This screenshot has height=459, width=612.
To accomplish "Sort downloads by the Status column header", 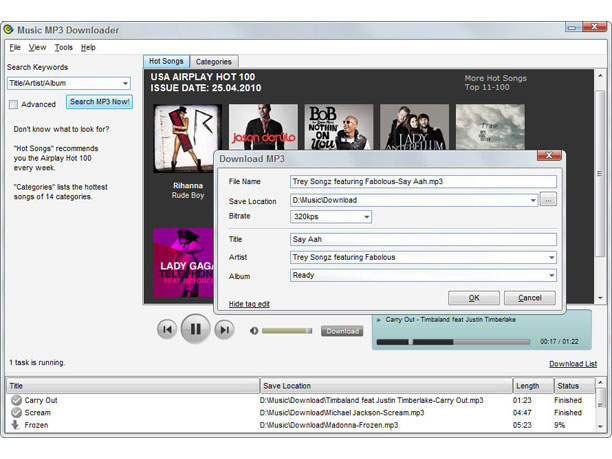I will pyautogui.click(x=575, y=386).
